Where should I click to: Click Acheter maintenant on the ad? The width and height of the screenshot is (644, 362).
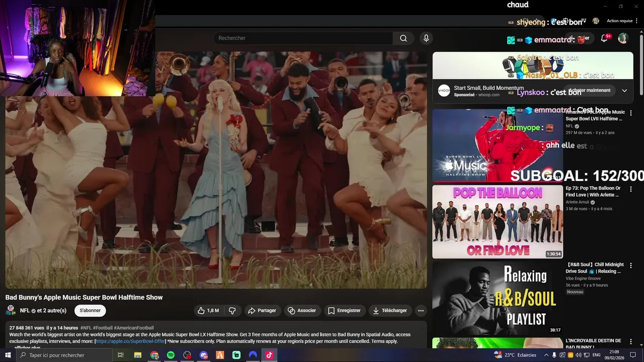589,90
